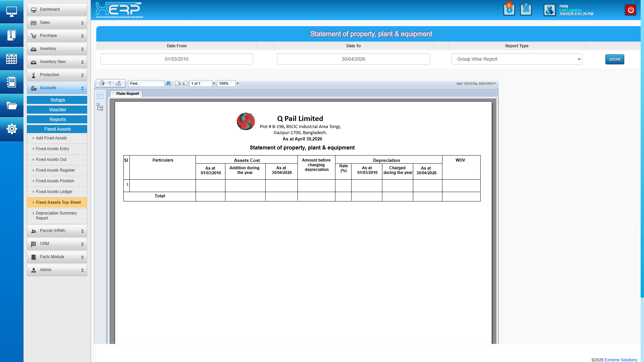Open the Report Type dropdown
644x362 pixels.
point(517,59)
